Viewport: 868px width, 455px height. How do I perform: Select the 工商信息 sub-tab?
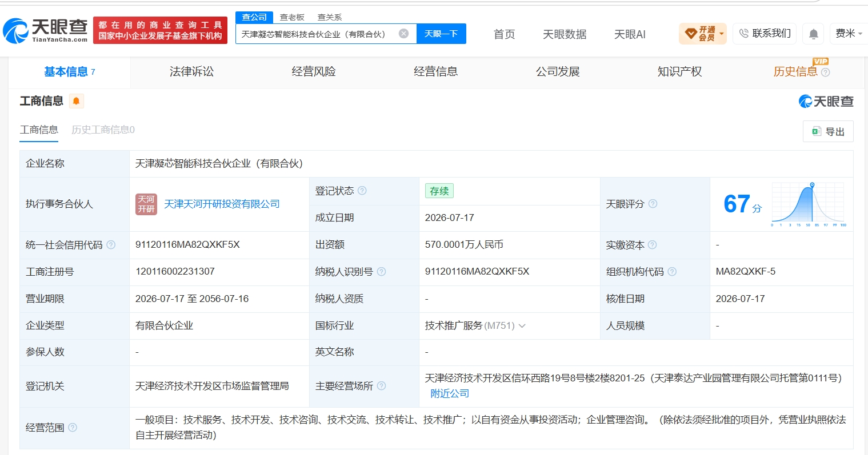[x=39, y=130]
